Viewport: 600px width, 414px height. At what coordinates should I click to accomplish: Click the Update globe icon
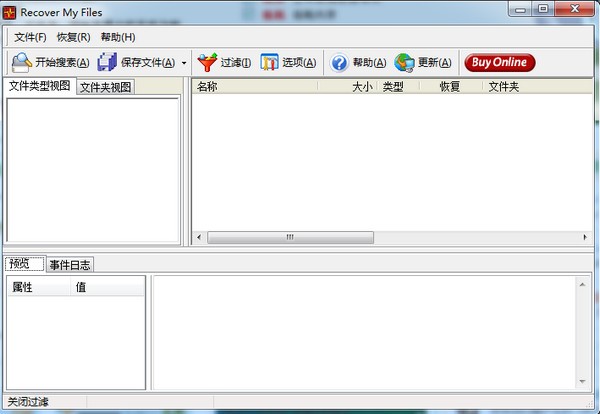(404, 63)
